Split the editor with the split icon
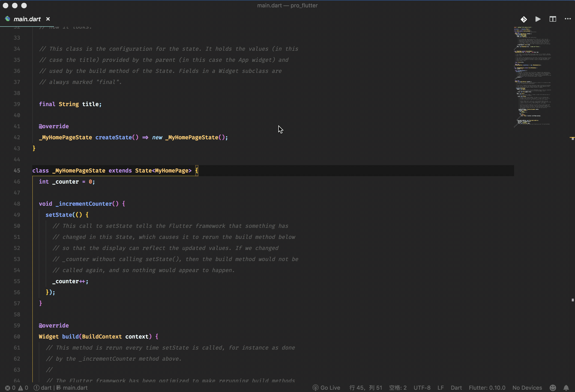Screen dimensions: 575x392 pyautogui.click(x=553, y=19)
